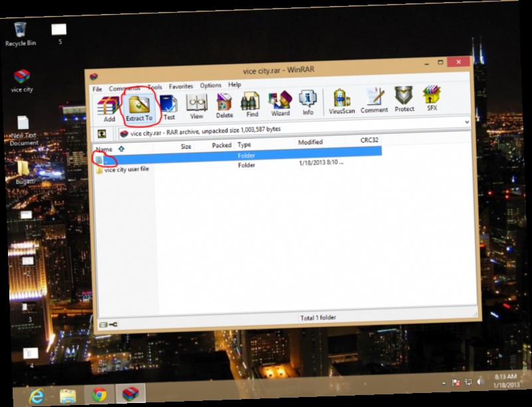Click the Protect shield icon
Viewport: 532px width, 407px height.
[404, 100]
